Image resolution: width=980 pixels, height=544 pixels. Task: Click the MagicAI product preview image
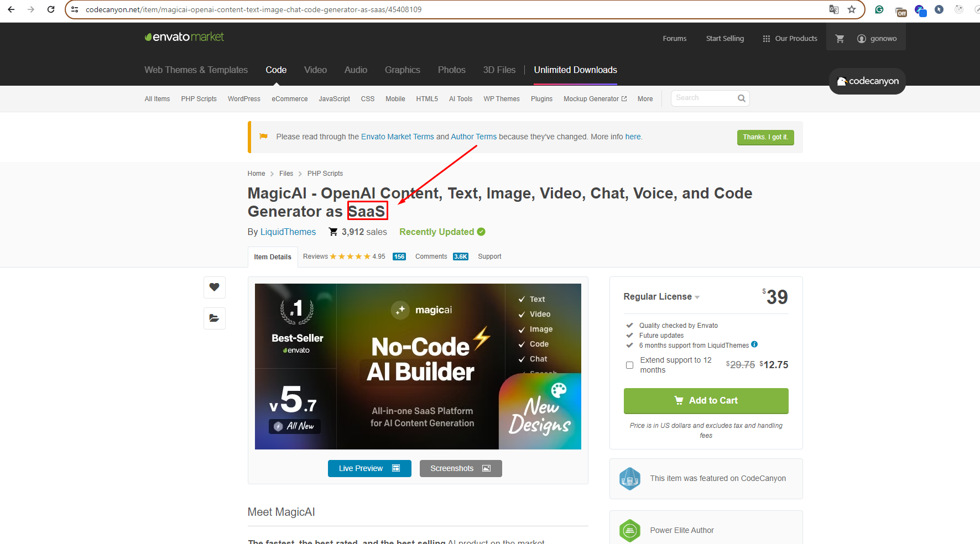click(418, 367)
